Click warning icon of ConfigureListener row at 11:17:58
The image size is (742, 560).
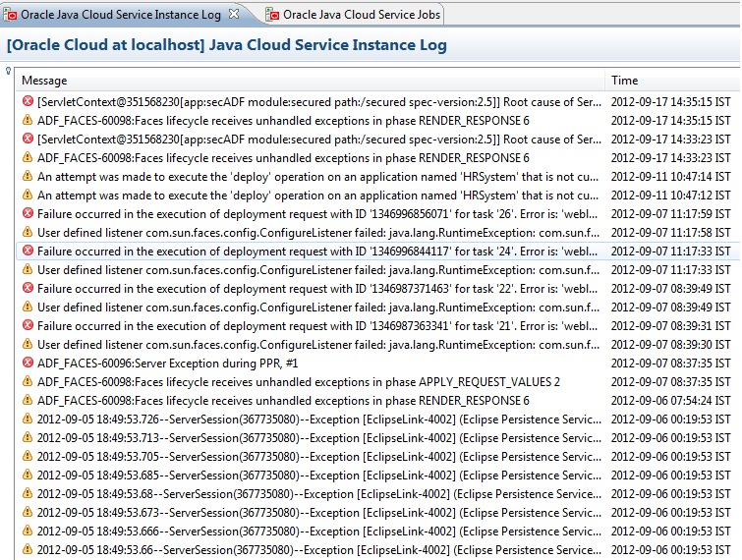point(28,232)
